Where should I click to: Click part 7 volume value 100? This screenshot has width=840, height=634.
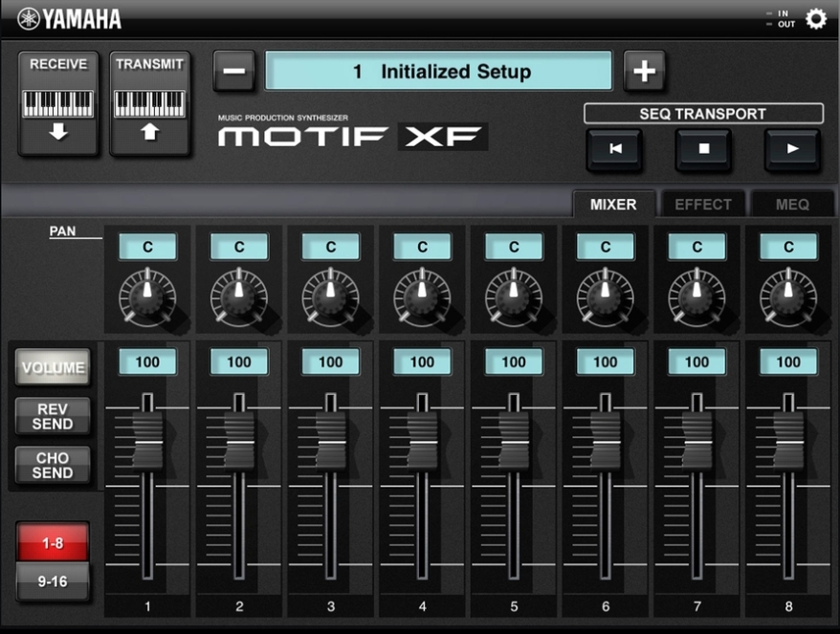pyautogui.click(x=696, y=362)
